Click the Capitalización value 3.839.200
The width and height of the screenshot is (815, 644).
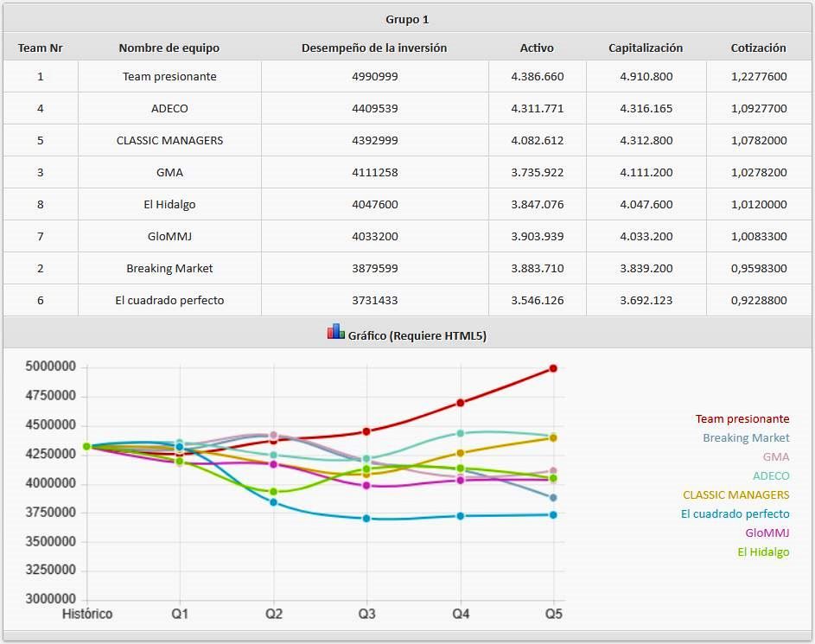pyautogui.click(x=646, y=268)
